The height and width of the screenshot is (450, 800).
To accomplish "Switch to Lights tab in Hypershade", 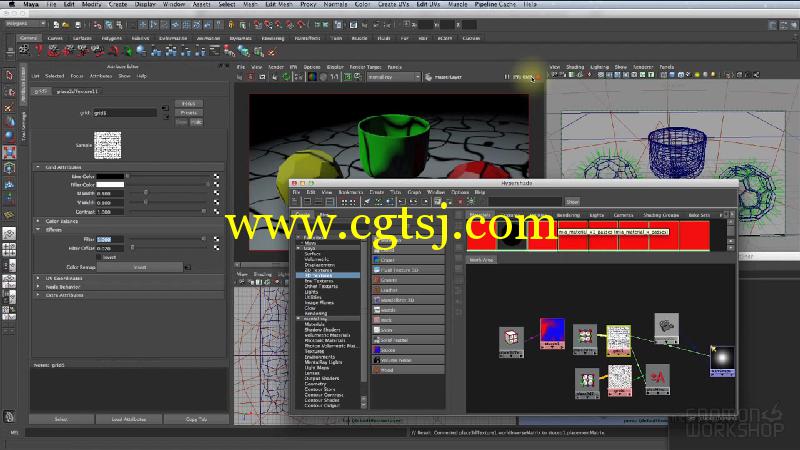I will pyautogui.click(x=596, y=215).
